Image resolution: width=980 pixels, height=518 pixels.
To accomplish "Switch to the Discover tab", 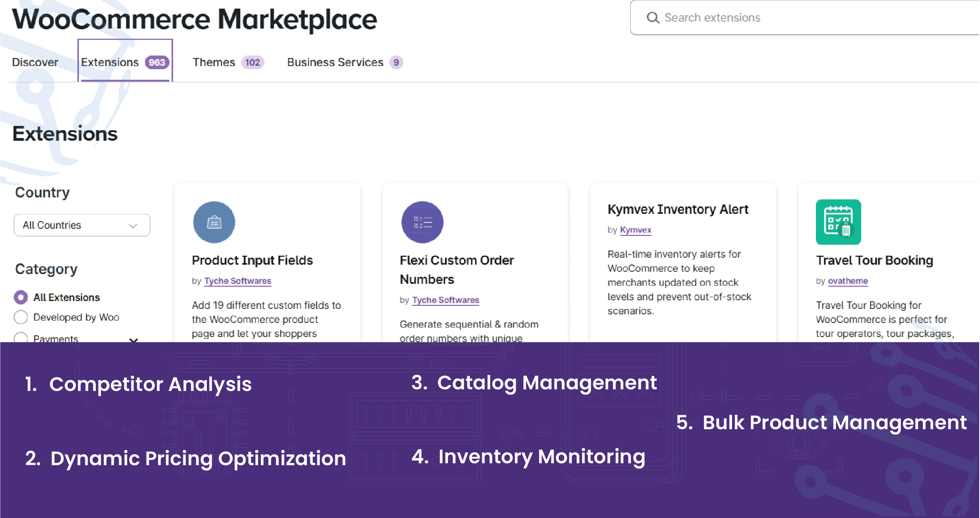I will tap(35, 62).
